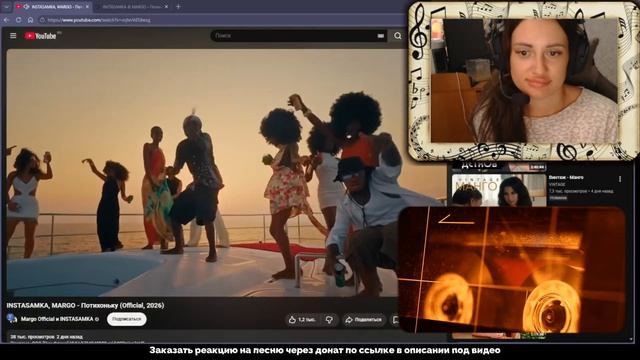
Task: Close the first INSTASAMKA, MARGO tab
Action: point(87,7)
